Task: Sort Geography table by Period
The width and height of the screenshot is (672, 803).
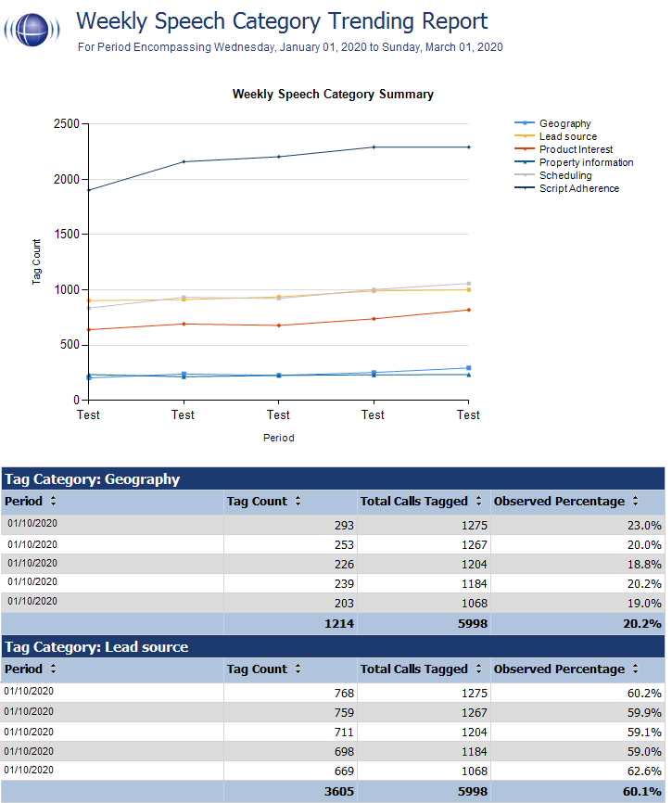Action: coord(53,502)
